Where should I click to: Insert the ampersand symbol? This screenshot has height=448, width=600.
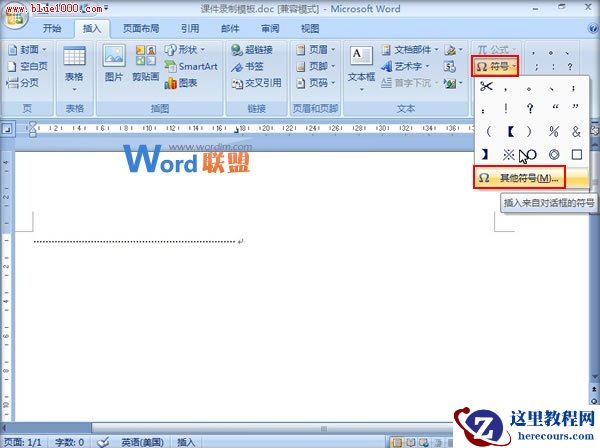[x=576, y=132]
